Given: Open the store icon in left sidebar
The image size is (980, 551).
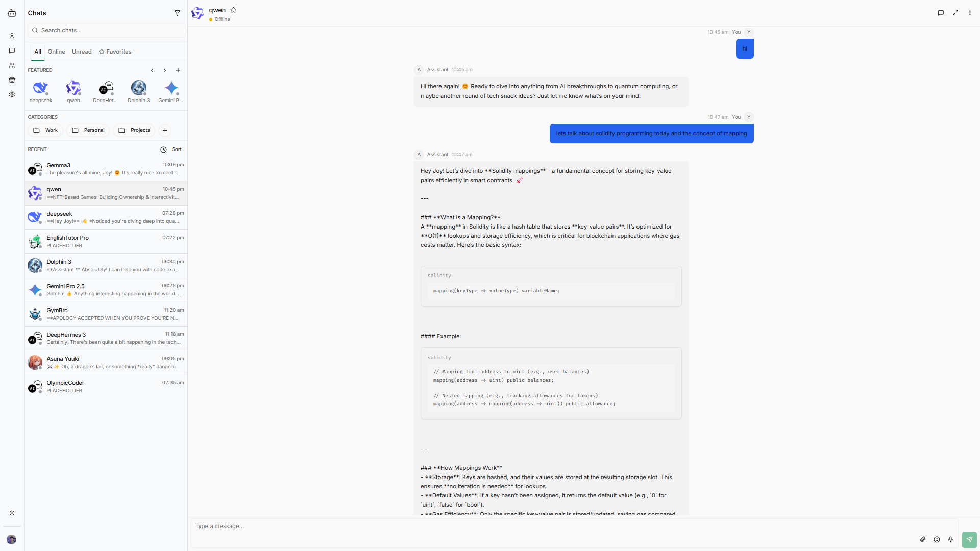Looking at the screenshot, I should 12,80.
